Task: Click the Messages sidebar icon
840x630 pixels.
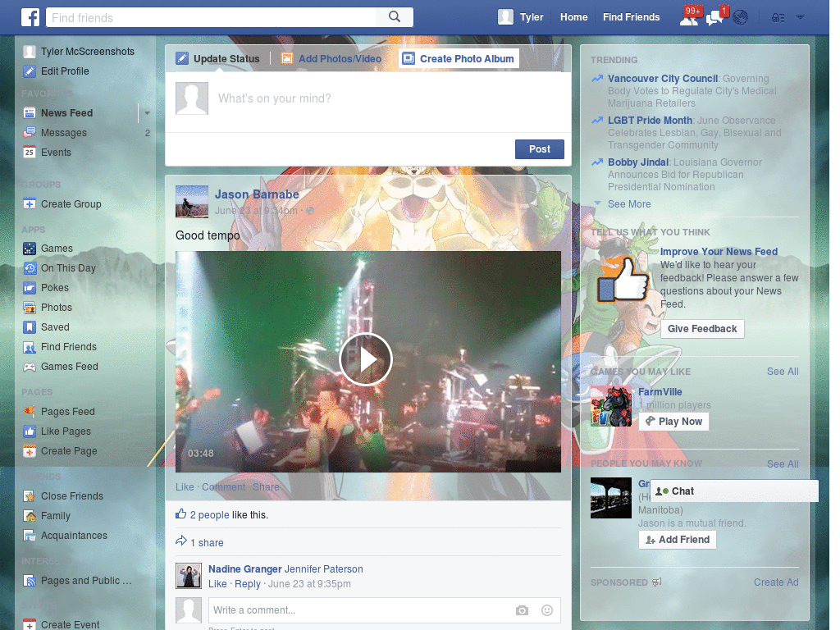Action: 30,133
